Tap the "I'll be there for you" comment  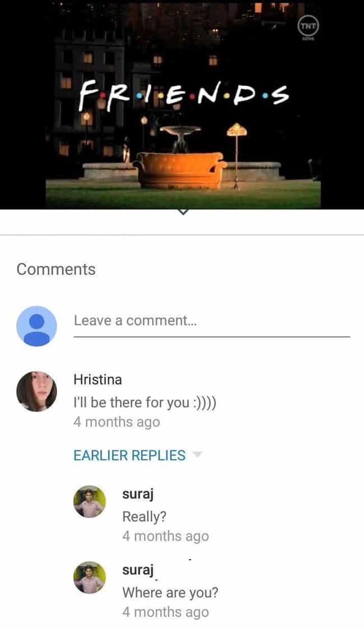145,403
